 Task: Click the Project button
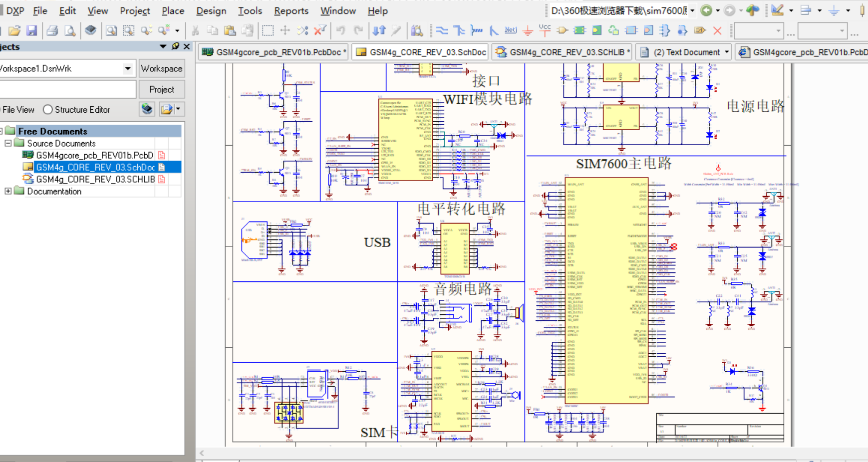point(162,89)
